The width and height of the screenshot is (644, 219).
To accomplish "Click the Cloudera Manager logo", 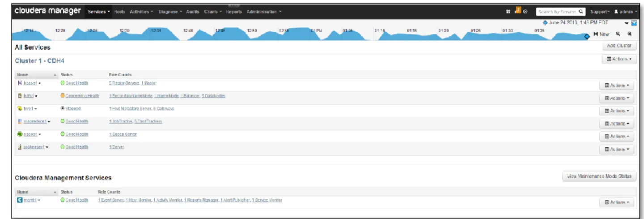I will (47, 11).
